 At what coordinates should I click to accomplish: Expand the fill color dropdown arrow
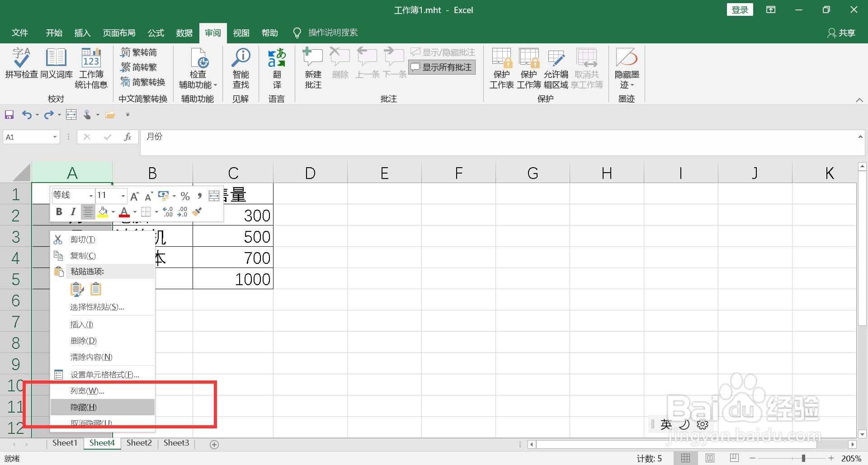click(x=113, y=211)
